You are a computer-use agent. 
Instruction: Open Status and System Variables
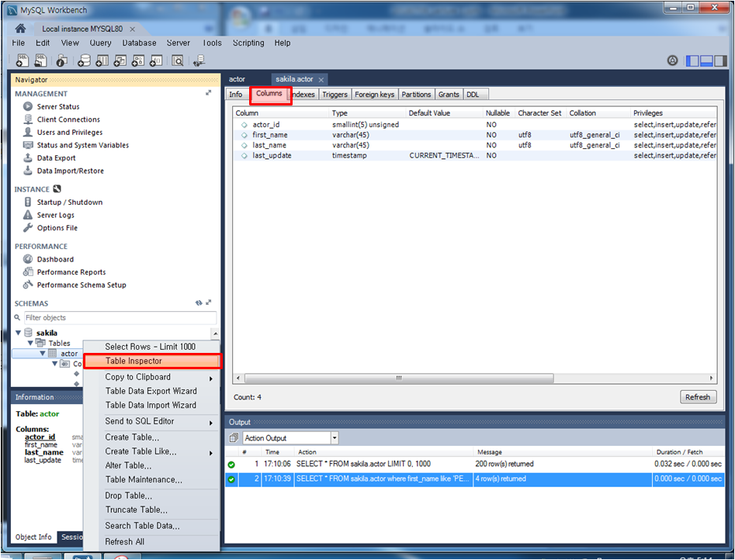click(82, 145)
